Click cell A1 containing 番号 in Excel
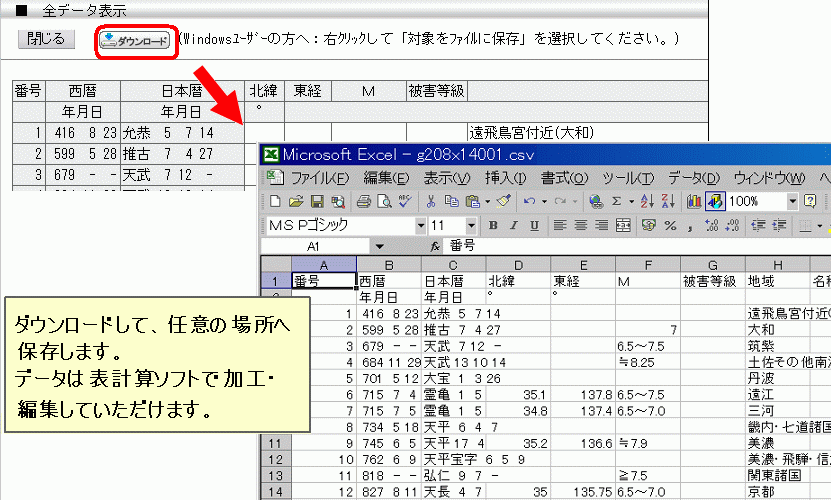Viewport: 831px width, 500px height. click(324, 281)
